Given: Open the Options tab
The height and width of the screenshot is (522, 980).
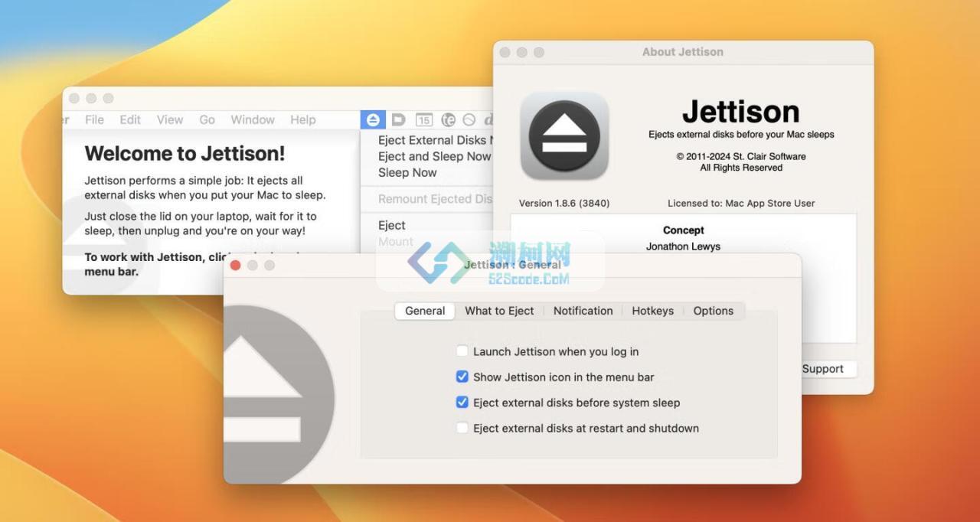Looking at the screenshot, I should 714,311.
